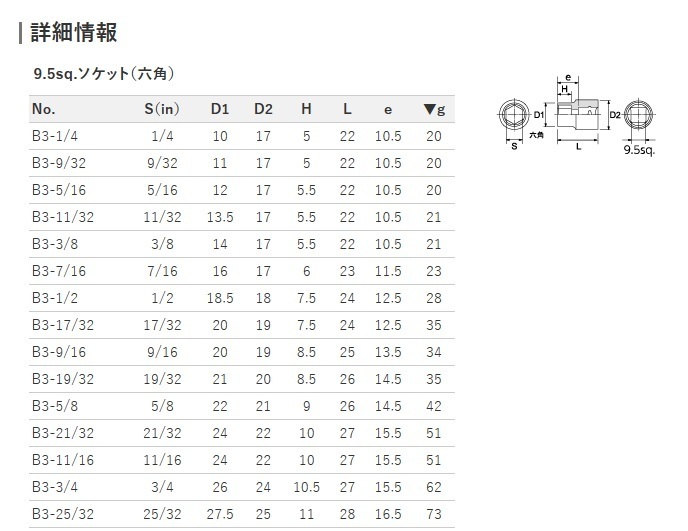Click the B3-19/32 part number cell
This screenshot has height=531, width=688.
[63, 379]
